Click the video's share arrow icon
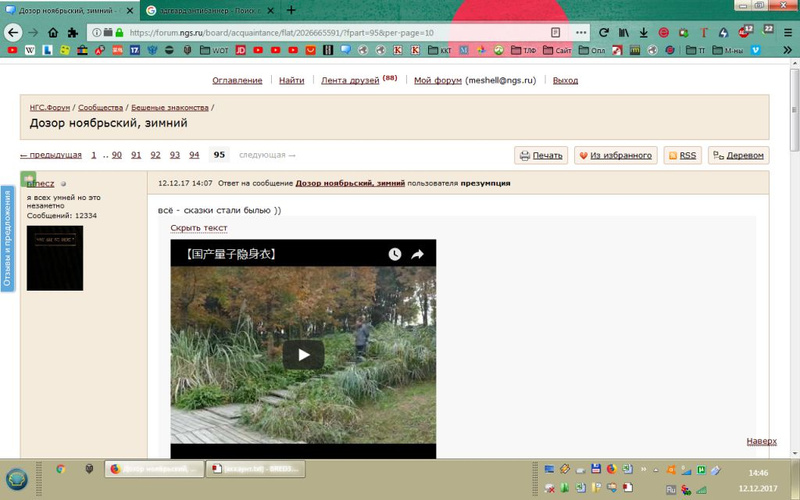This screenshot has height=500, width=800. 418,255
